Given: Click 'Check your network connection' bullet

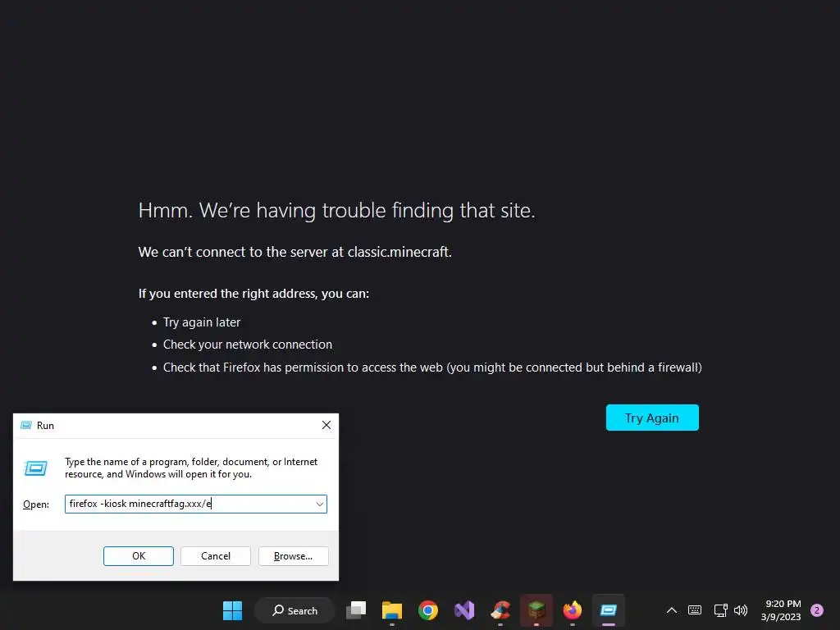Looking at the screenshot, I should tap(248, 345).
